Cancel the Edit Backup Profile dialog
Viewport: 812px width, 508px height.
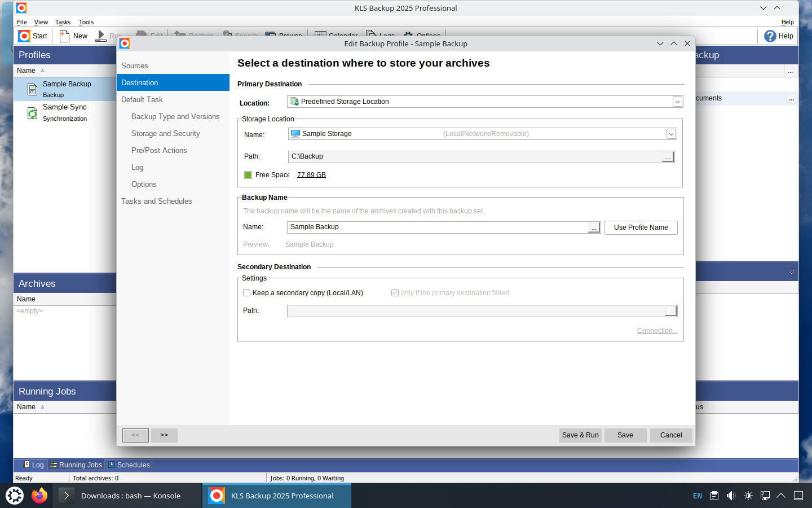[x=671, y=435]
